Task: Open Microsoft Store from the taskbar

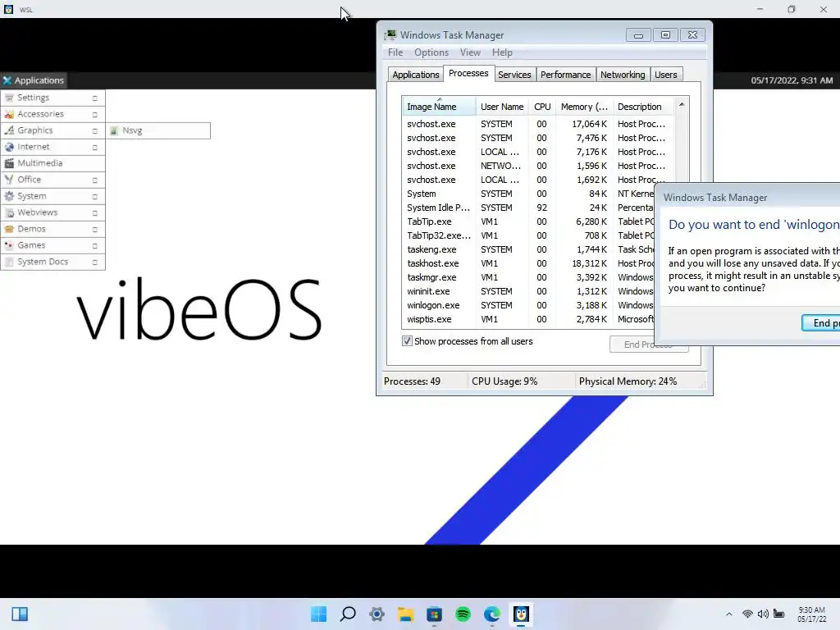Action: pos(435,614)
